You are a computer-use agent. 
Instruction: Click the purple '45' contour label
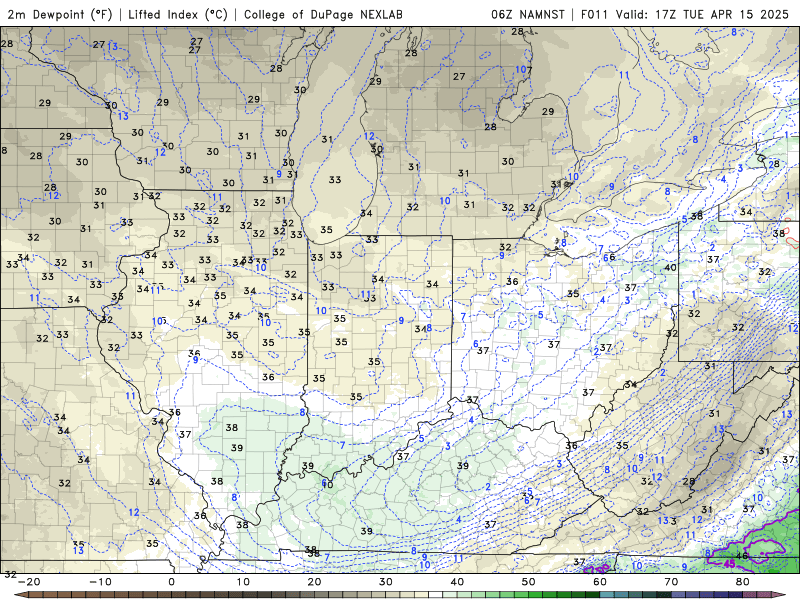[730, 563]
